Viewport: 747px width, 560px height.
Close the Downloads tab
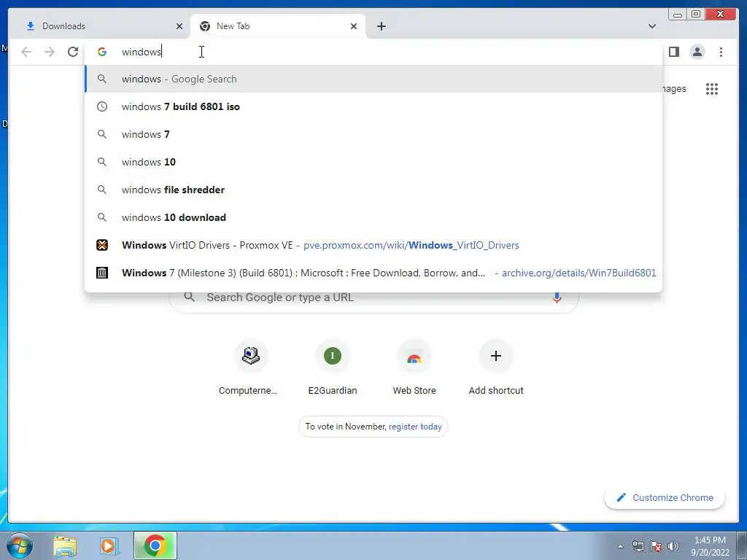[x=179, y=26]
